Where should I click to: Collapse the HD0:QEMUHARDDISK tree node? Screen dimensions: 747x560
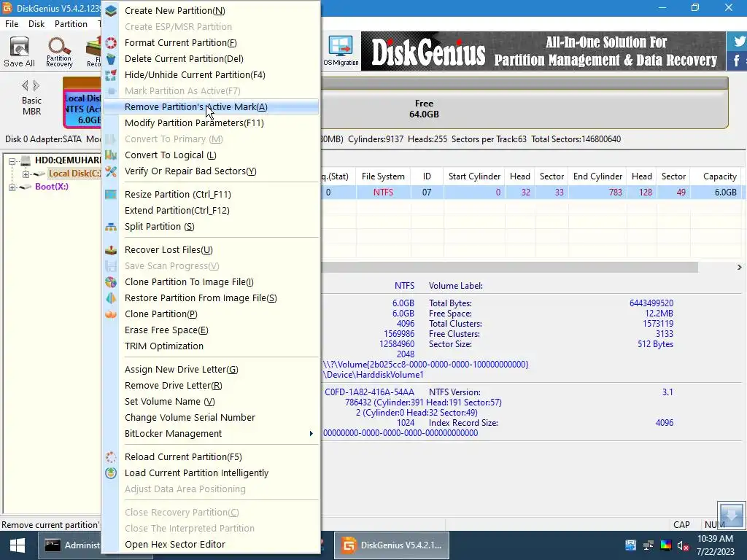[x=12, y=161]
